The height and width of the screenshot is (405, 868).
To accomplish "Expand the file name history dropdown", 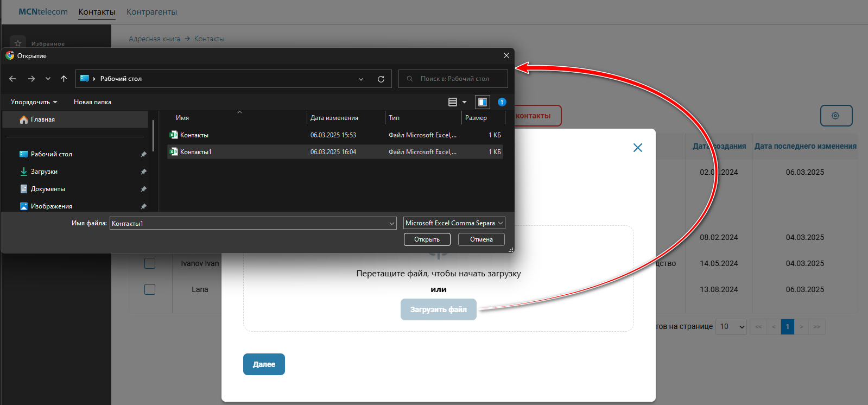I will pos(392,223).
